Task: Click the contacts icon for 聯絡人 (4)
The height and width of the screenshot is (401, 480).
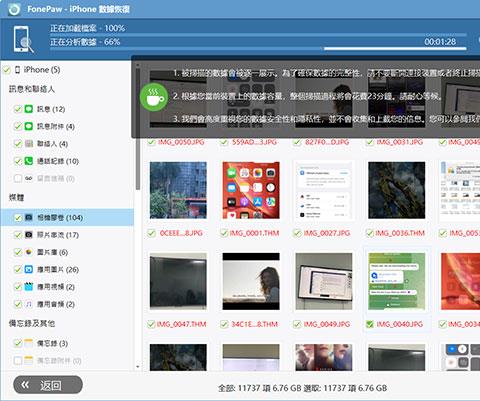Action: coord(29,143)
